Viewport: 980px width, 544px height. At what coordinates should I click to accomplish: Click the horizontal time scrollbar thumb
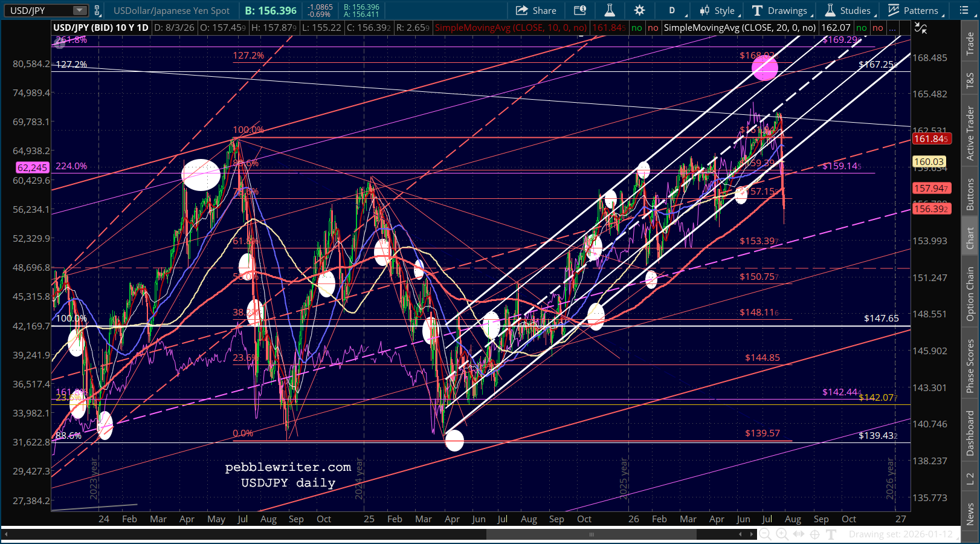tap(592, 534)
